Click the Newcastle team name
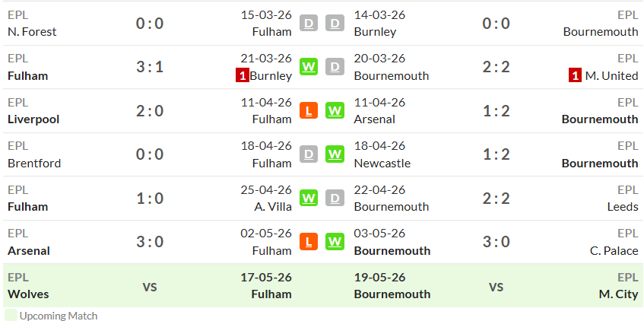Screen dimensions: 644x321 click(382, 164)
